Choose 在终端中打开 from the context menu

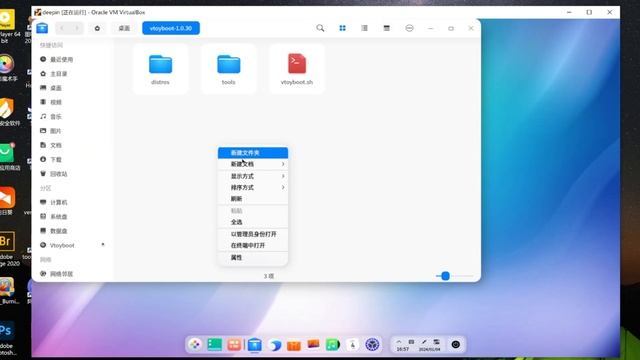pyautogui.click(x=253, y=246)
